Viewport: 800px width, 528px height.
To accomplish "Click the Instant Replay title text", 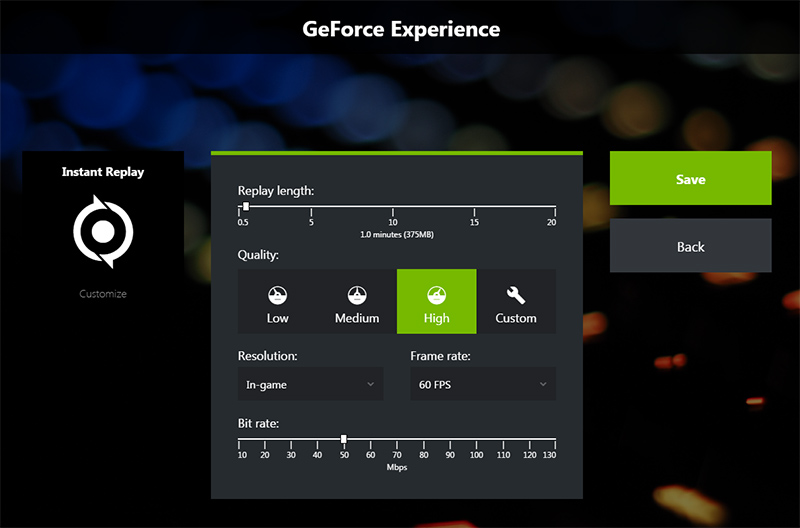I will (x=103, y=172).
